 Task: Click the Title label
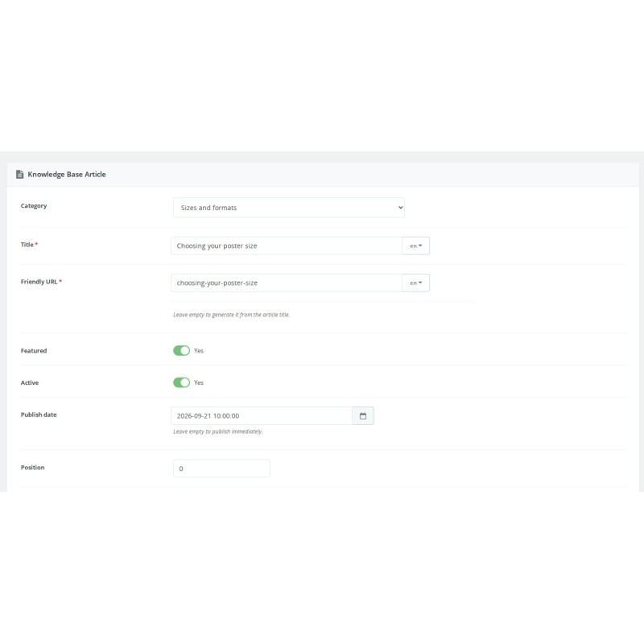coord(27,245)
